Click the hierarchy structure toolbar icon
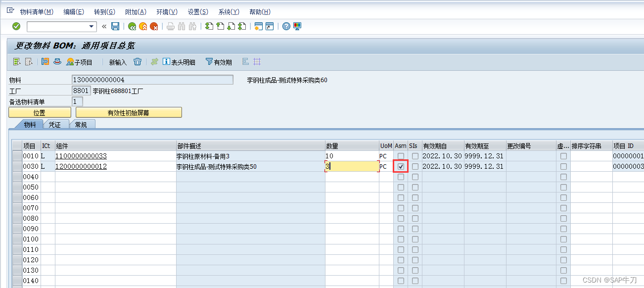 pyautogui.click(x=245, y=62)
